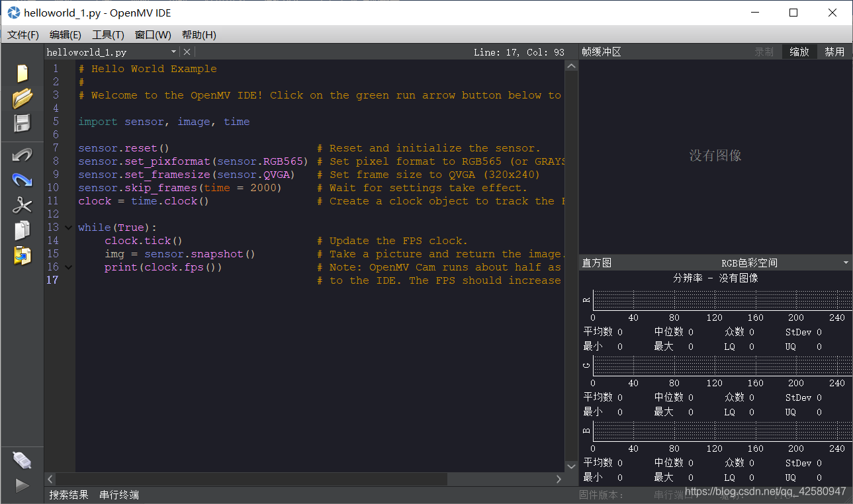Click the Copy documents icon
Image resolution: width=853 pixels, height=504 pixels.
click(22, 230)
